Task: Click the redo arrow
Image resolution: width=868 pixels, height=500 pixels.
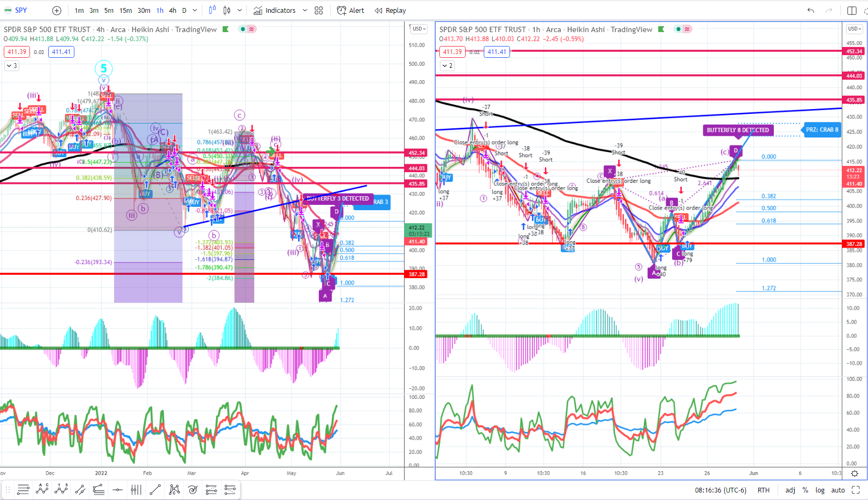Action: pos(829,10)
